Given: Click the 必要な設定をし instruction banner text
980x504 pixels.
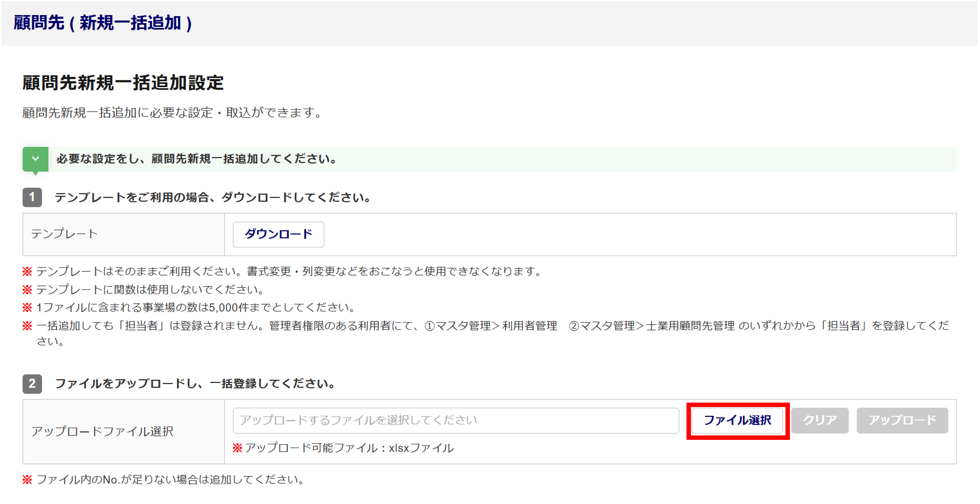Looking at the screenshot, I should coord(197,159).
